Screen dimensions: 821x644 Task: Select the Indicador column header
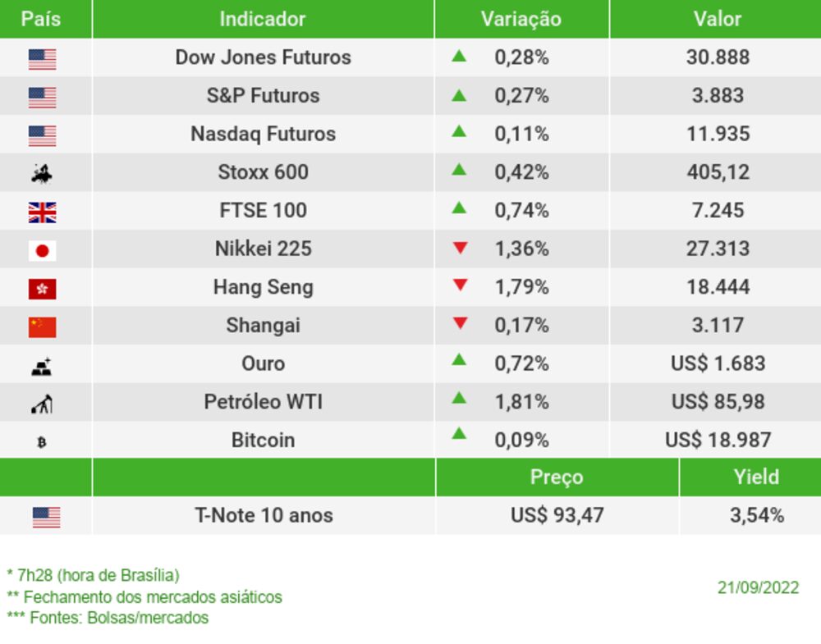(x=263, y=19)
